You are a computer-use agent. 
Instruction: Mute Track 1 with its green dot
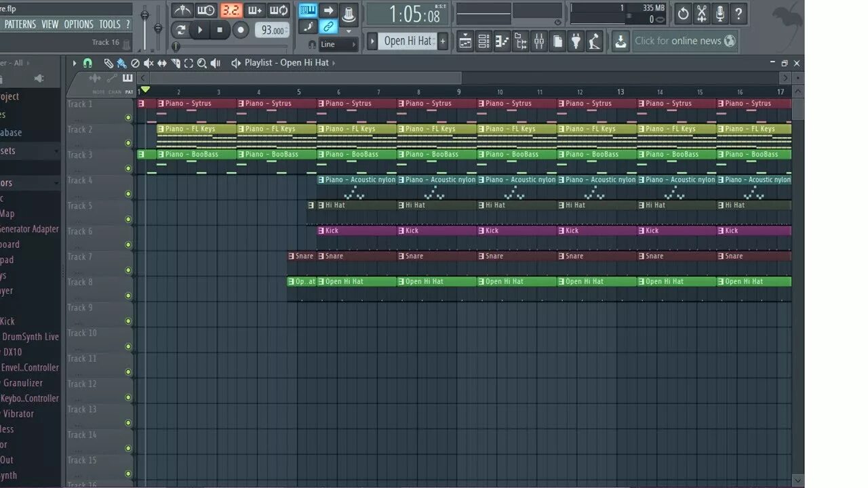128,117
